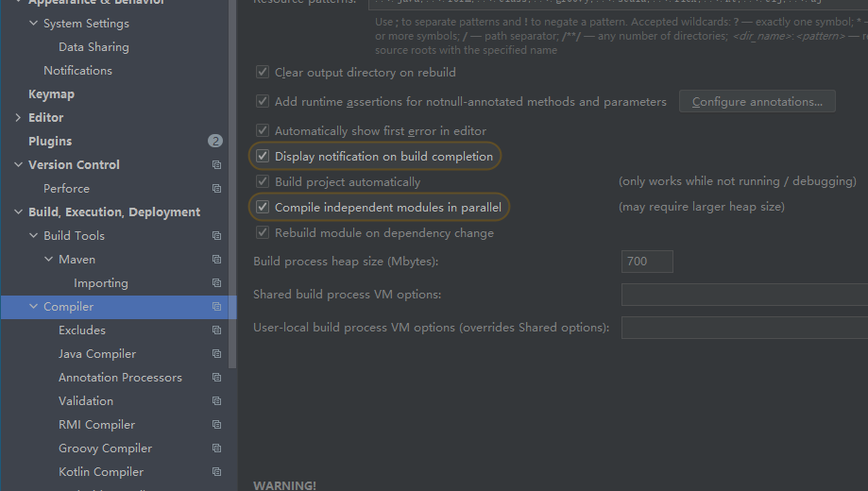Viewport: 868px width, 491px height.
Task: Click project-level icon beside Kotlin Compiler
Action: (x=216, y=471)
